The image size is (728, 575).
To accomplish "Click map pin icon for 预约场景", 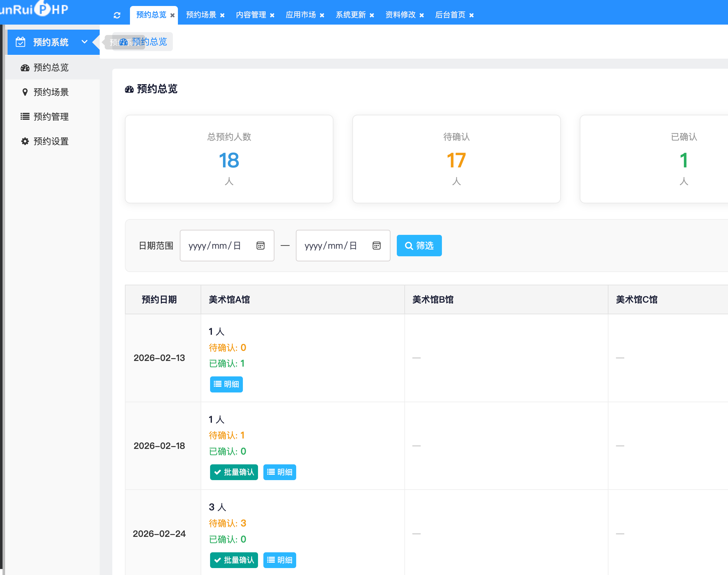I will [25, 92].
